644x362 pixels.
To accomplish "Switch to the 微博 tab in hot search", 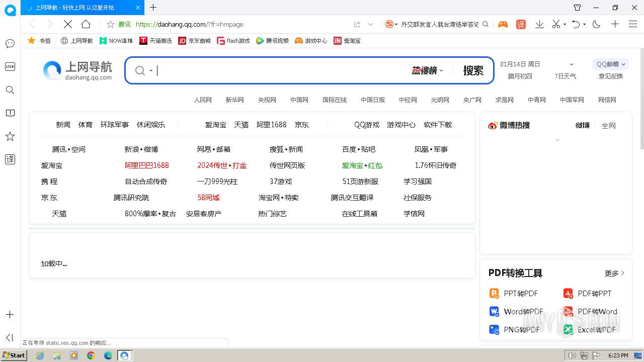I will point(583,125).
